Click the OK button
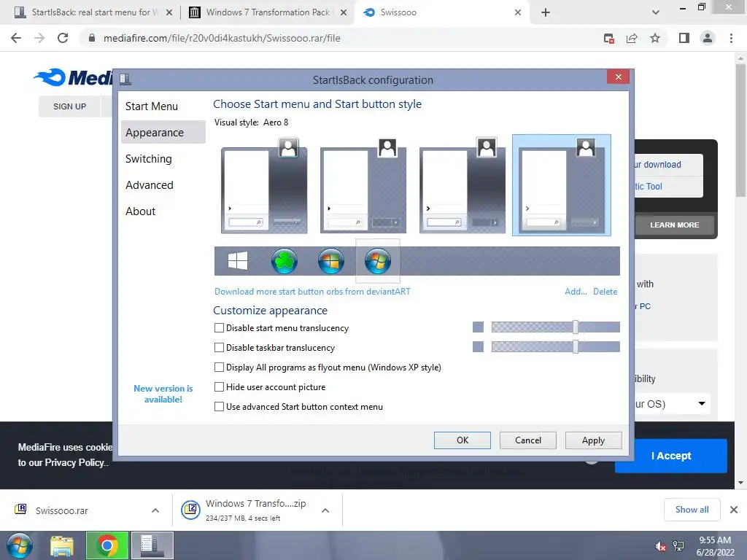 [x=462, y=440]
